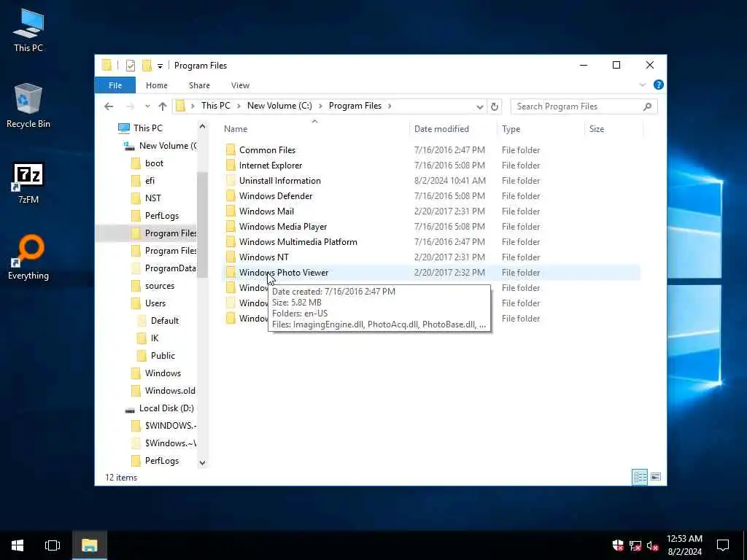Open the Home ribbon tab
Viewport: 747px width, 560px height.
tap(157, 85)
